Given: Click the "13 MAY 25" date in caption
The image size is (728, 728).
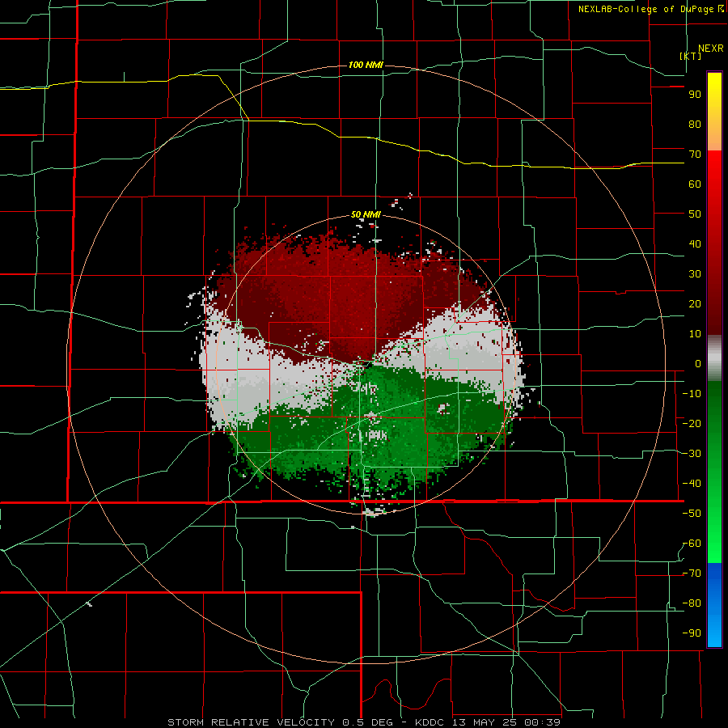Looking at the screenshot, I should pos(485,722).
